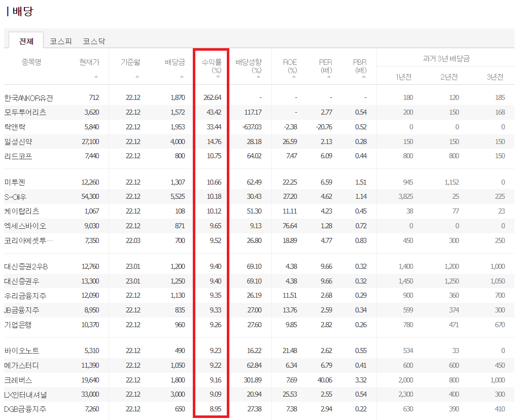Click the 1년전 sub-header
517x420 pixels.
[x=403, y=77]
